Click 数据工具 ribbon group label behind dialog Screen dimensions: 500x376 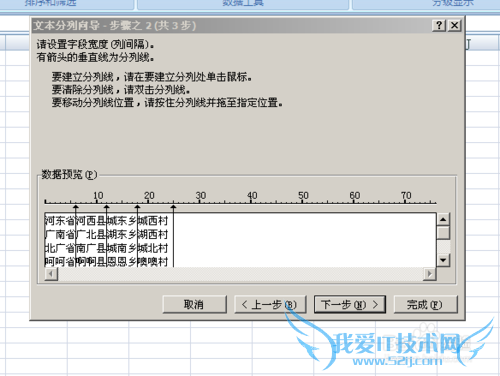point(243,3)
